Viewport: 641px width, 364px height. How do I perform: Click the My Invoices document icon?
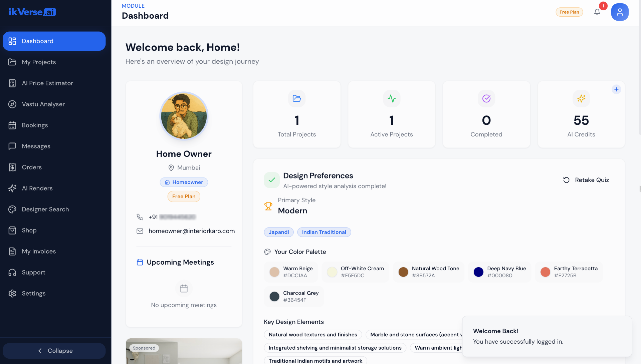pos(12,251)
